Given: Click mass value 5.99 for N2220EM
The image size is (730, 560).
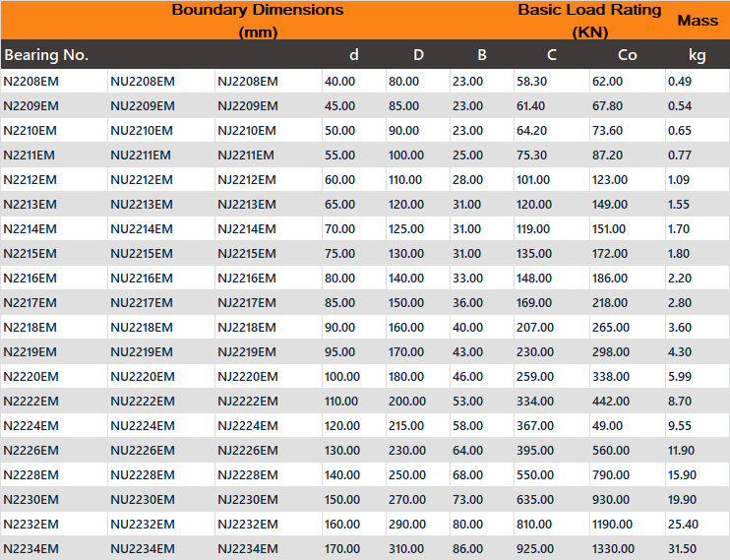Looking at the screenshot, I should [680, 377].
